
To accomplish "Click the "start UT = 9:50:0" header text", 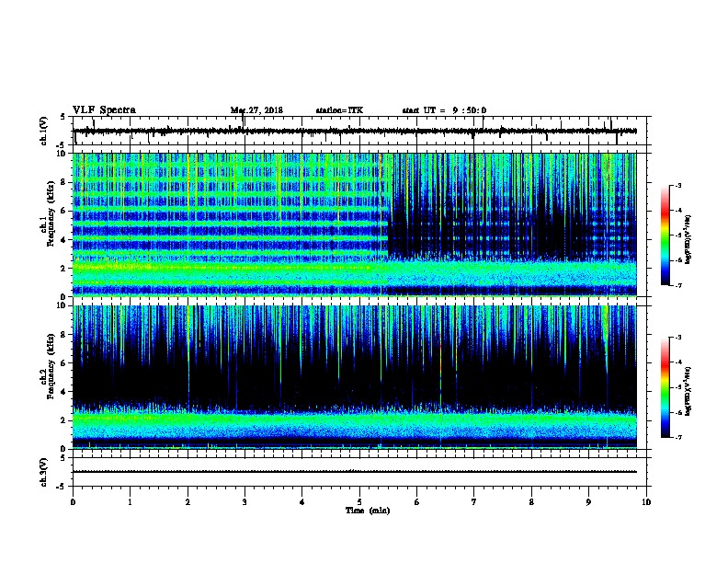I will coord(444,110).
